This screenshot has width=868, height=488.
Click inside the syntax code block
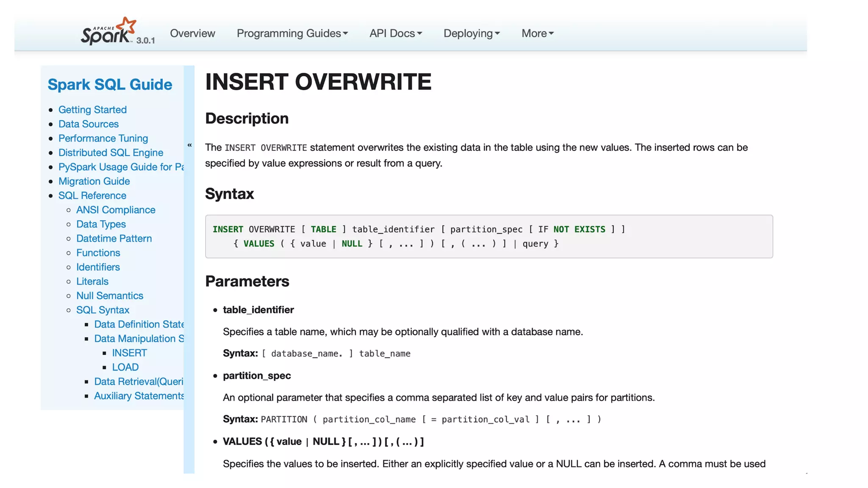pyautogui.click(x=489, y=236)
